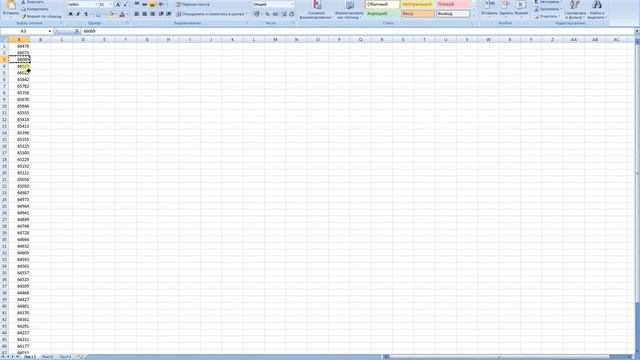Align cell text left
Image resolution: width=640 pixels, height=360 pixels.
tap(137, 14)
